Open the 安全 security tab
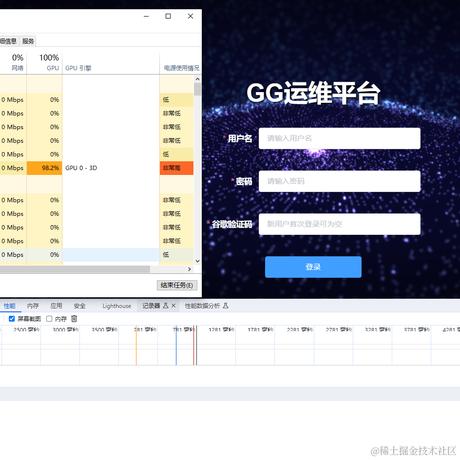Viewport: 460px width, 460px height. pos(79,306)
